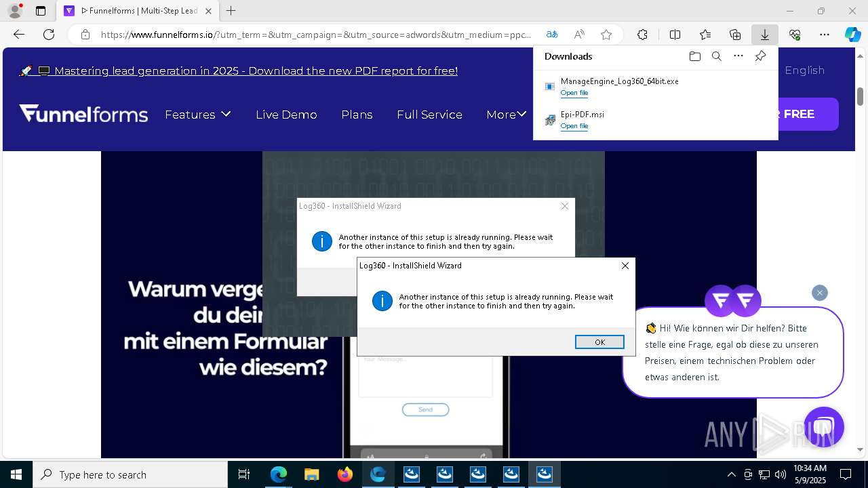Open Live Demo page
868x488 pixels.
pyautogui.click(x=286, y=115)
